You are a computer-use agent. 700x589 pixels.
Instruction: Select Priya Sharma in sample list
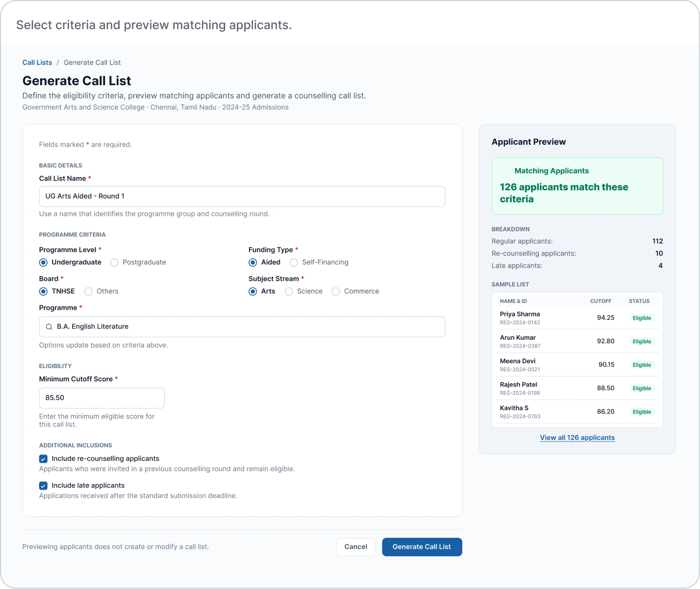tap(577, 318)
